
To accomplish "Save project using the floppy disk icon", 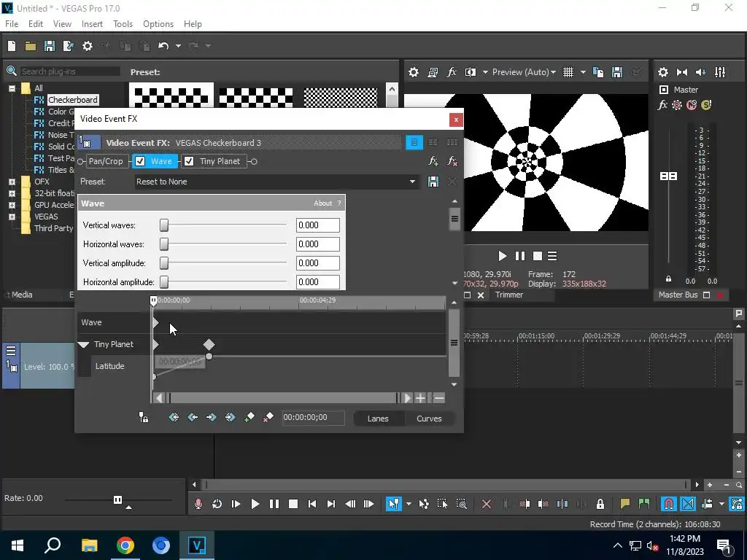I will coord(49,46).
